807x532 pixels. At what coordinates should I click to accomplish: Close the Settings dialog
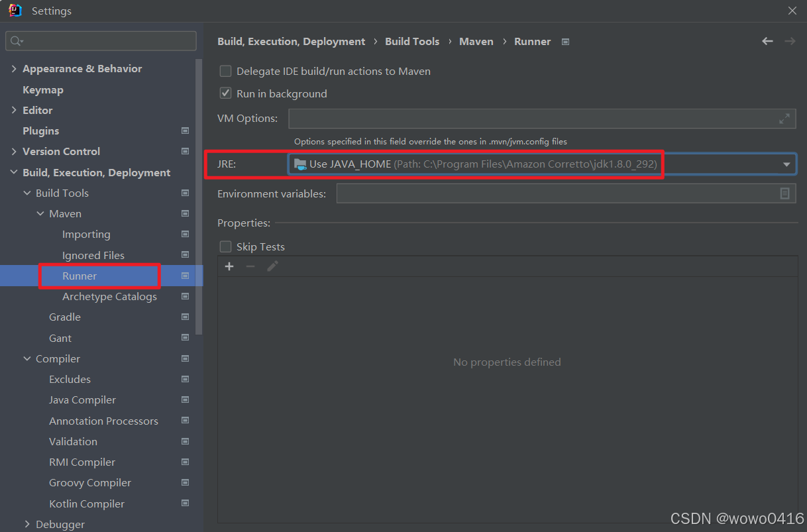[792, 11]
